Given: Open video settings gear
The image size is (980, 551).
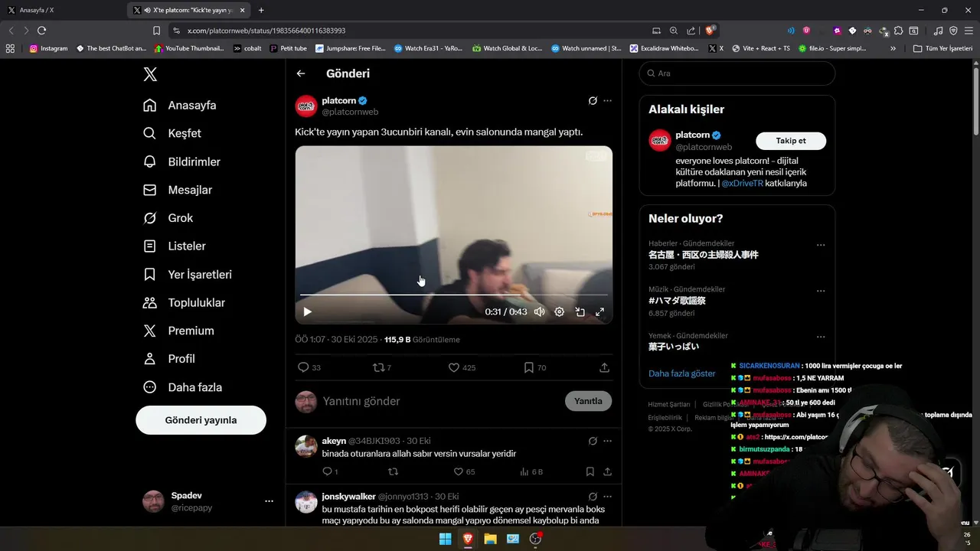Looking at the screenshot, I should [x=560, y=311].
